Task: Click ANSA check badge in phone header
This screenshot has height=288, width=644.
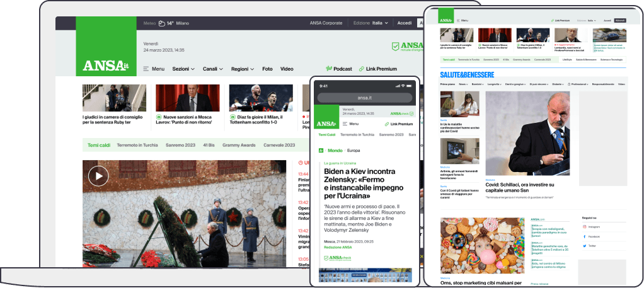Action: (x=401, y=113)
